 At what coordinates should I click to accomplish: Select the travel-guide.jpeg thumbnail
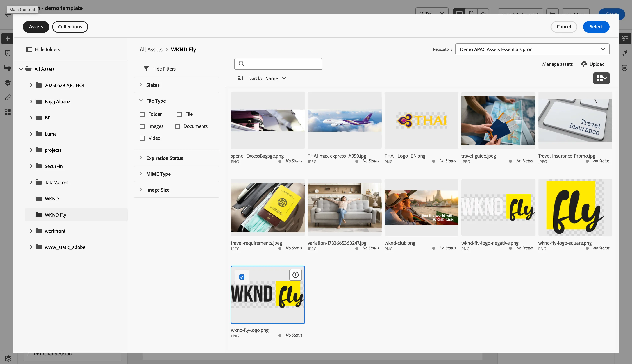498,120
